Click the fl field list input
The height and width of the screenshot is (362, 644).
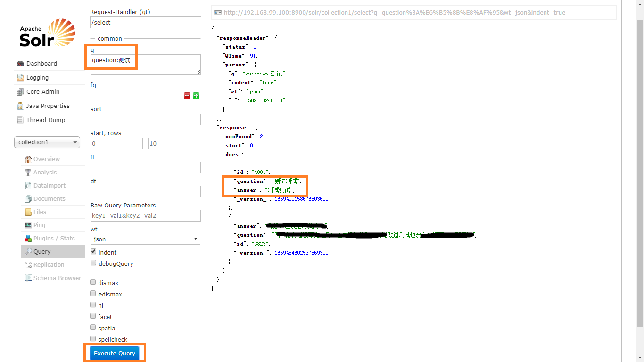[x=146, y=167]
